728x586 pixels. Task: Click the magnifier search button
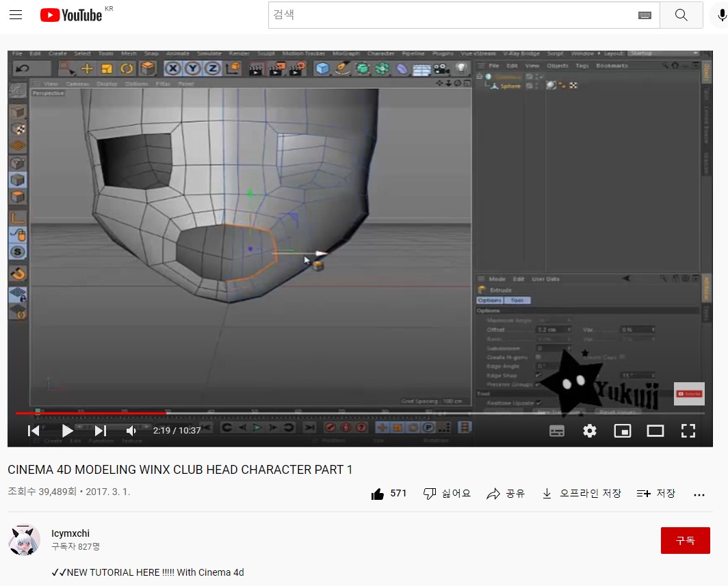click(681, 15)
